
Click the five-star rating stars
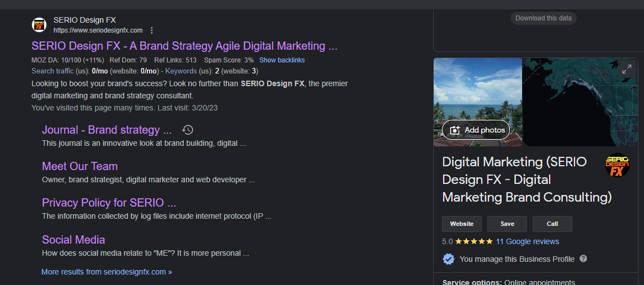coord(474,241)
